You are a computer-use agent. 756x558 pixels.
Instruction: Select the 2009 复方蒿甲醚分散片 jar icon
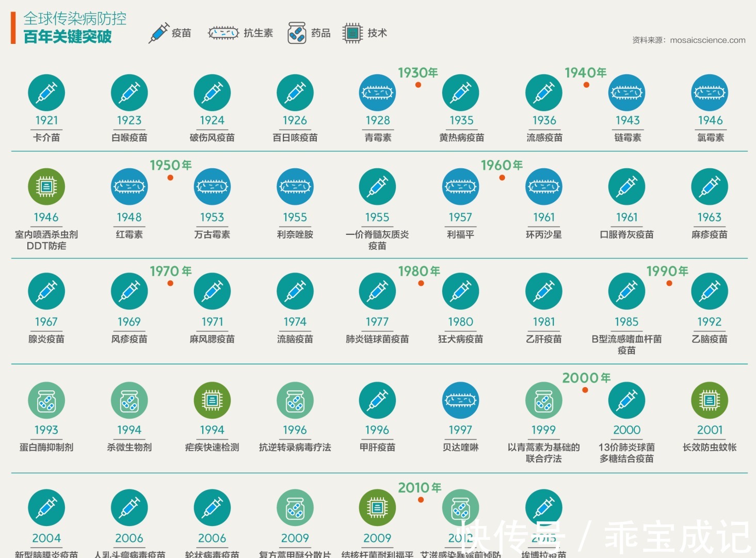click(295, 508)
